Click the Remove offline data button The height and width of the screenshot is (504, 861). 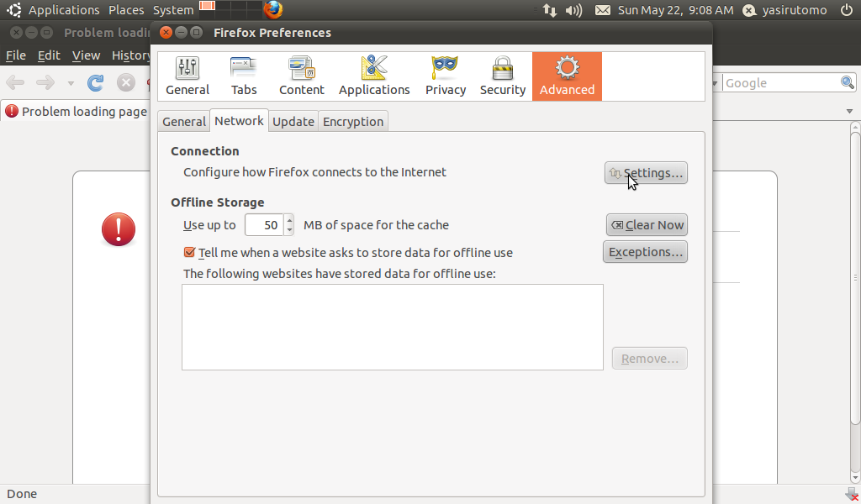pos(650,358)
